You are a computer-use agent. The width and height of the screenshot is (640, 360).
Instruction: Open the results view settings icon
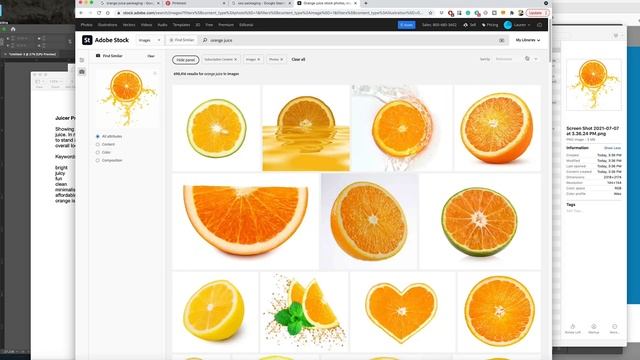pos(527,59)
